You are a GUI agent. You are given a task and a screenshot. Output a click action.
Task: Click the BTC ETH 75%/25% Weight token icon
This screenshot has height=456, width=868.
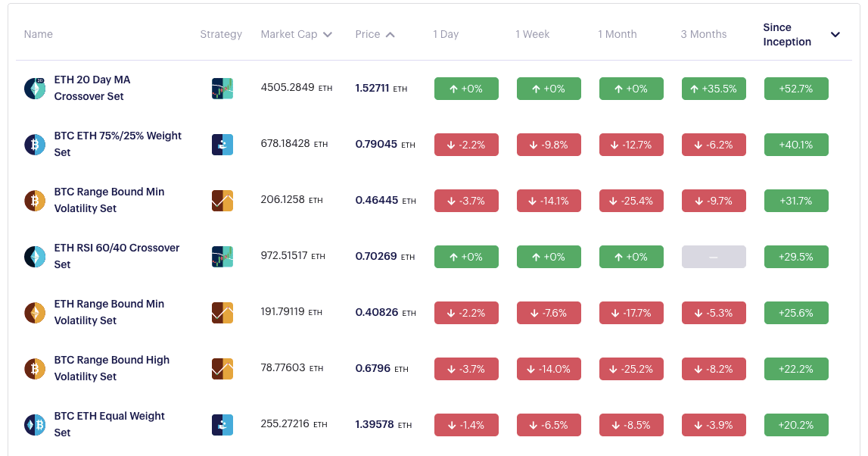coord(35,145)
